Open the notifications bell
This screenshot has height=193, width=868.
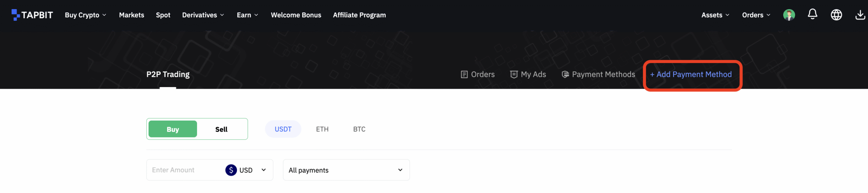812,14
